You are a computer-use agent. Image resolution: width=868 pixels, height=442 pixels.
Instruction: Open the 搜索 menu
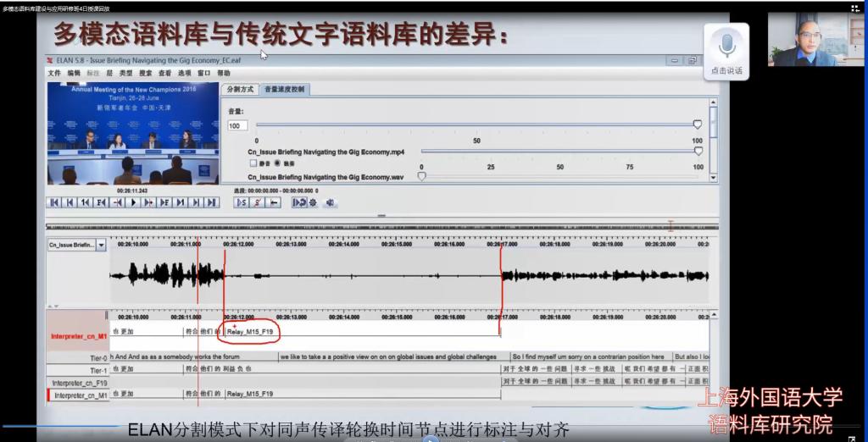pos(145,74)
